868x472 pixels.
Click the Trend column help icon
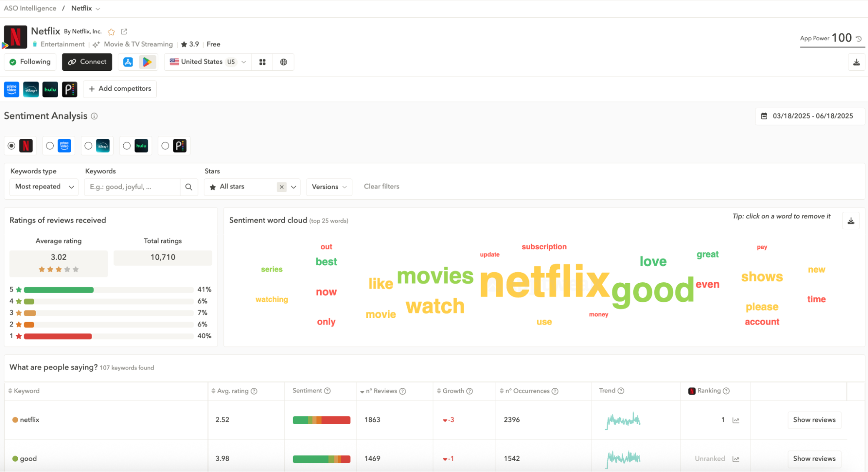[x=621, y=391]
